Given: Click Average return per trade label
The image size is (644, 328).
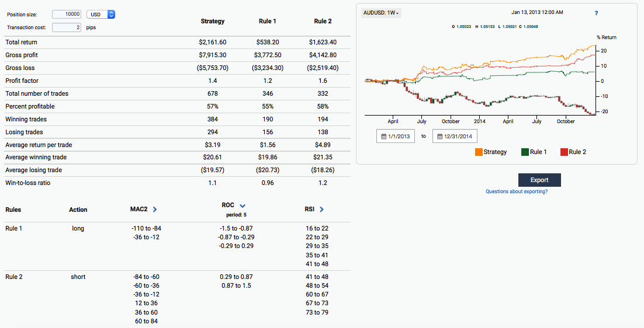Looking at the screenshot, I should click(x=39, y=145).
